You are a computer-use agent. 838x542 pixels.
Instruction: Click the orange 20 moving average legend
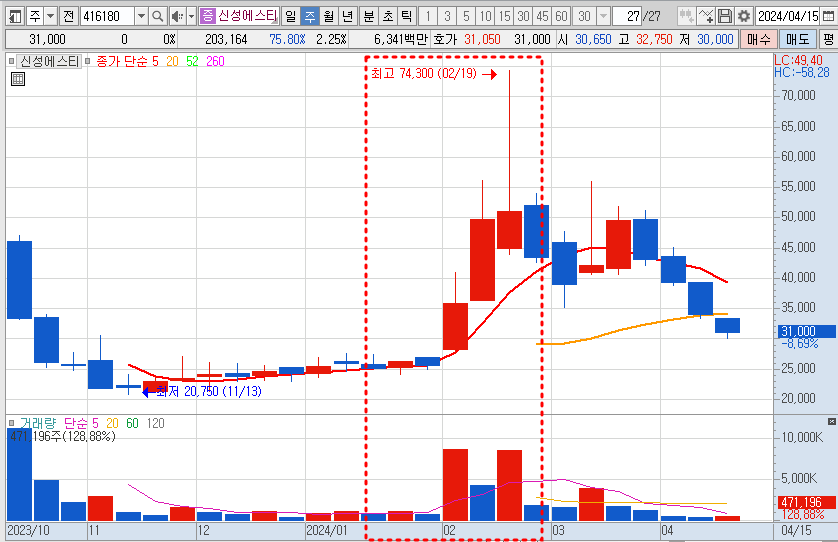[x=172, y=61]
